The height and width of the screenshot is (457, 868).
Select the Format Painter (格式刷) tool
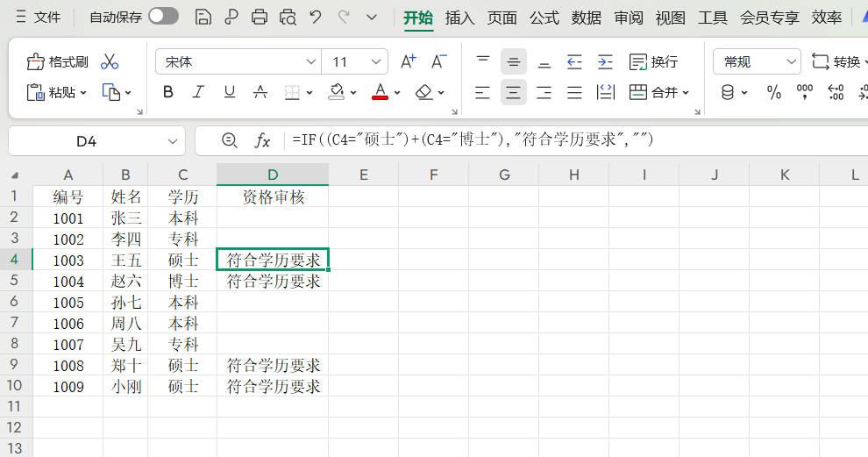point(58,61)
